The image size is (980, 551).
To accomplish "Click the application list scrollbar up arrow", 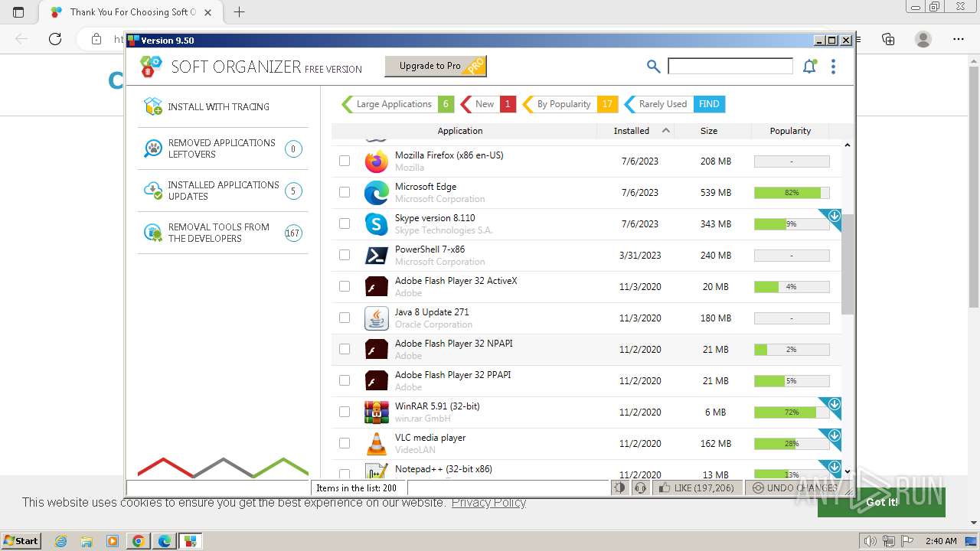I will point(847,145).
